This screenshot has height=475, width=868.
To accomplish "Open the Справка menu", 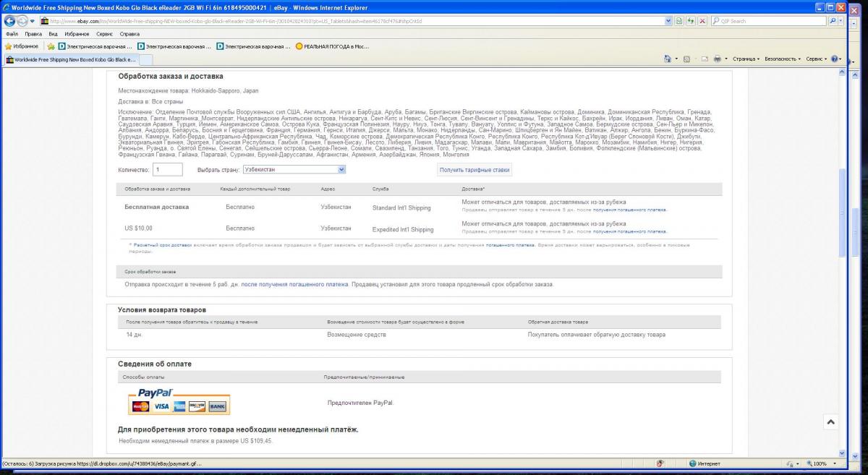I will [x=129, y=34].
